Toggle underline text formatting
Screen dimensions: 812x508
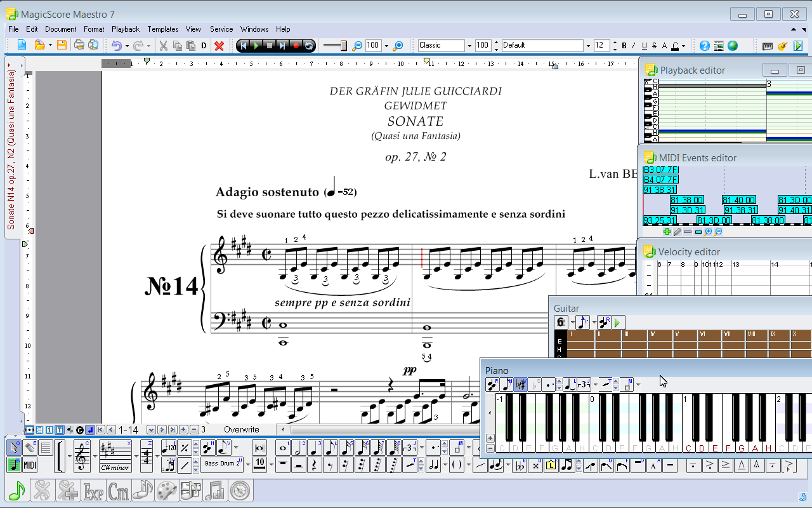(644, 46)
